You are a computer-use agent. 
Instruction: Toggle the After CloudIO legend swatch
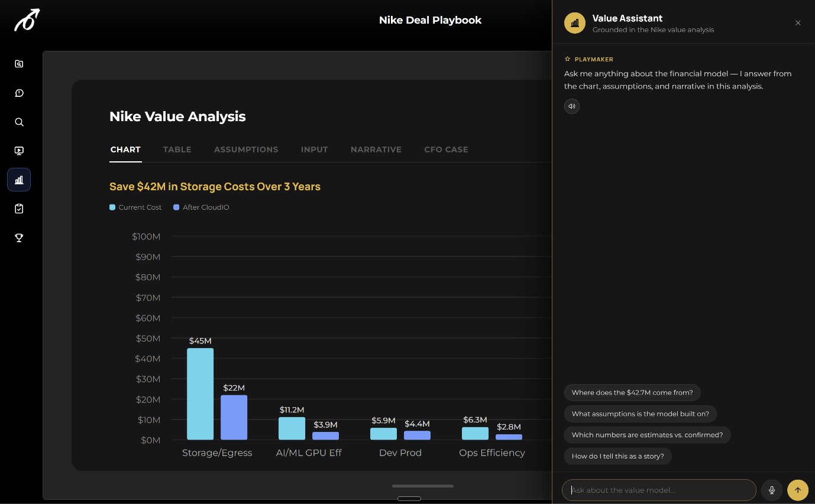click(176, 207)
